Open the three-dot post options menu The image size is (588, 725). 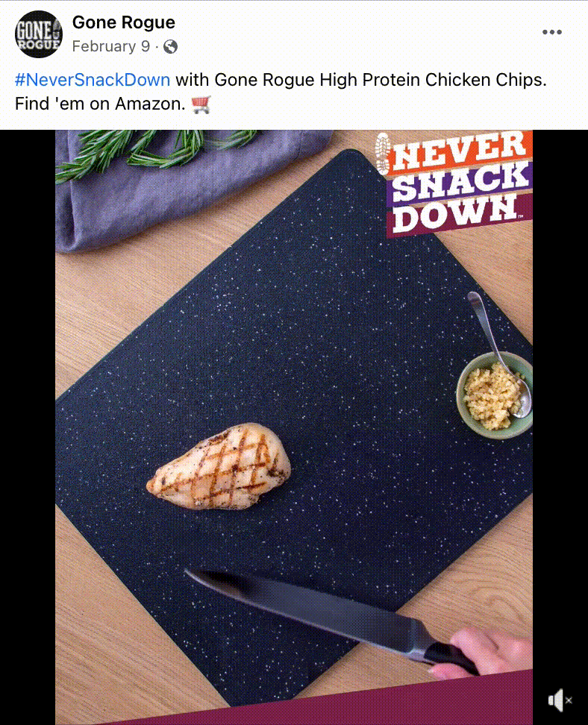pyautogui.click(x=552, y=32)
